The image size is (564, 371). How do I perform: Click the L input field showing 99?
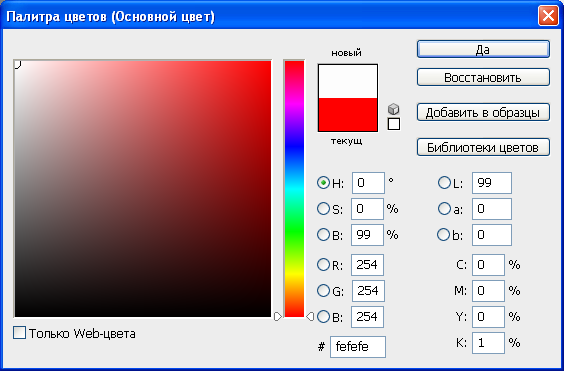pyautogui.click(x=492, y=183)
